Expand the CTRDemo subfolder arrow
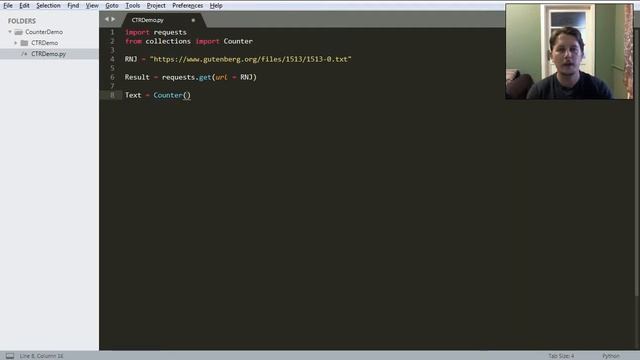The image size is (640, 360). (16, 43)
